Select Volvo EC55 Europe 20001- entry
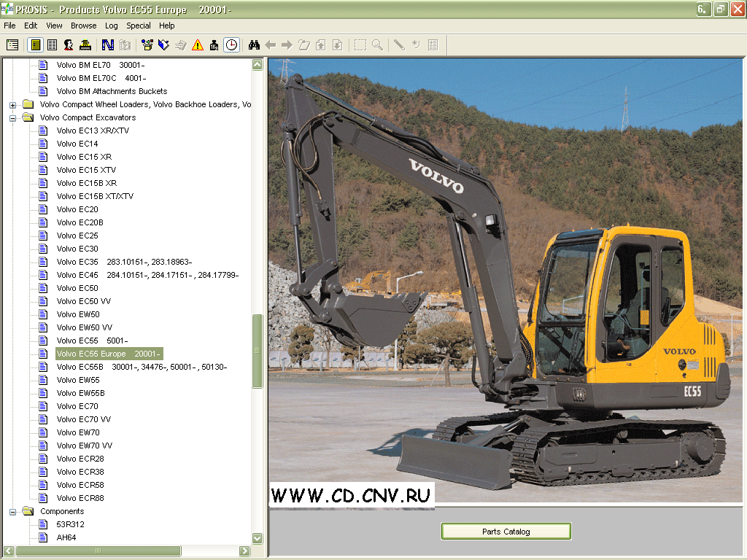The width and height of the screenshot is (747, 560). pyautogui.click(x=109, y=354)
